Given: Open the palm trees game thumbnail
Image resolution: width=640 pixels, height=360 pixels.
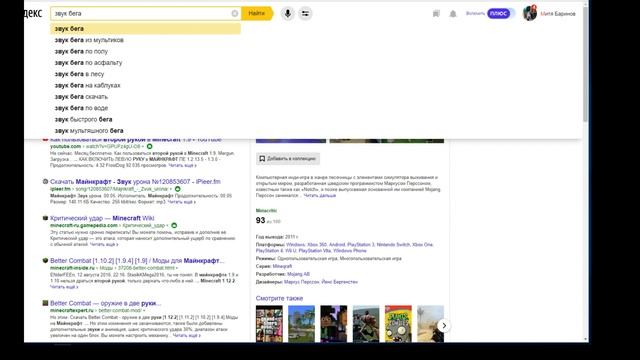Looking at the screenshot, I should 301,324.
